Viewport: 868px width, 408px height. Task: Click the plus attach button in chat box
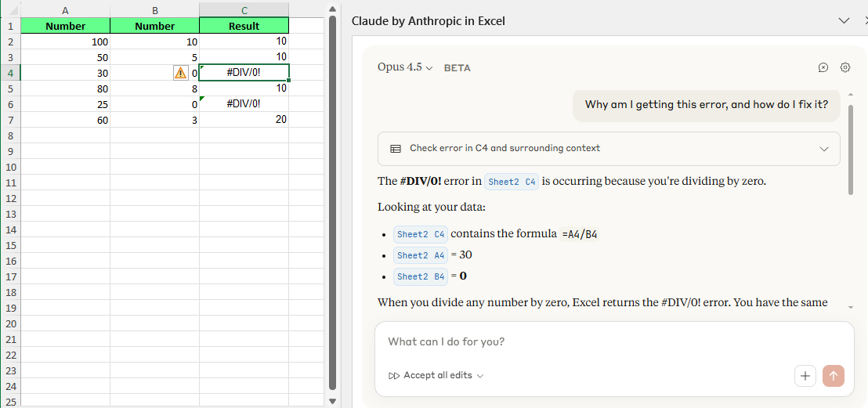805,376
